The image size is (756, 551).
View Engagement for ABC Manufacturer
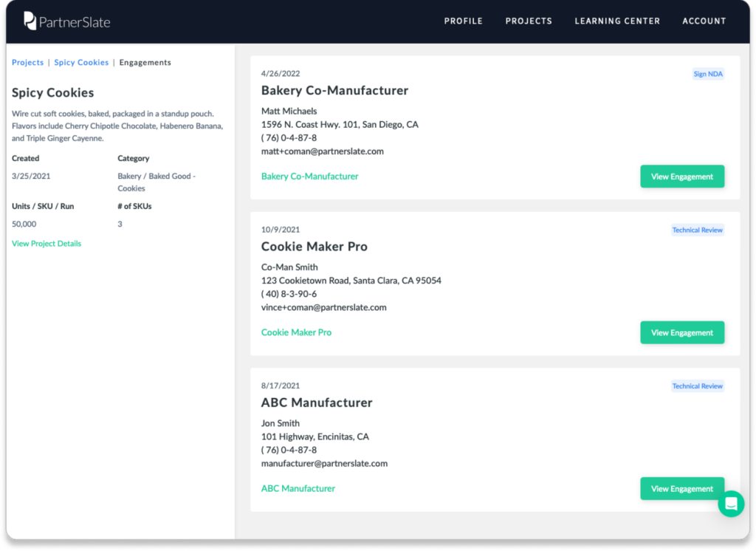[x=681, y=488]
